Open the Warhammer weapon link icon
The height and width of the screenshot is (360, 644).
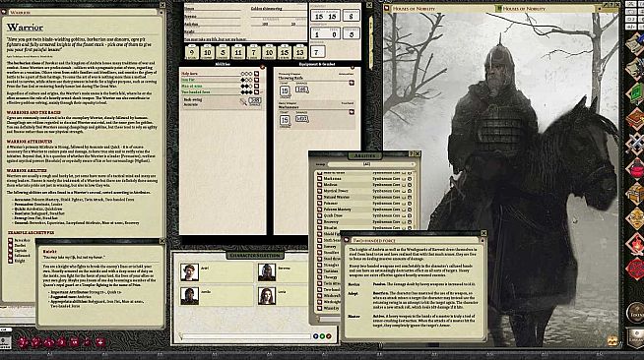[352, 112]
